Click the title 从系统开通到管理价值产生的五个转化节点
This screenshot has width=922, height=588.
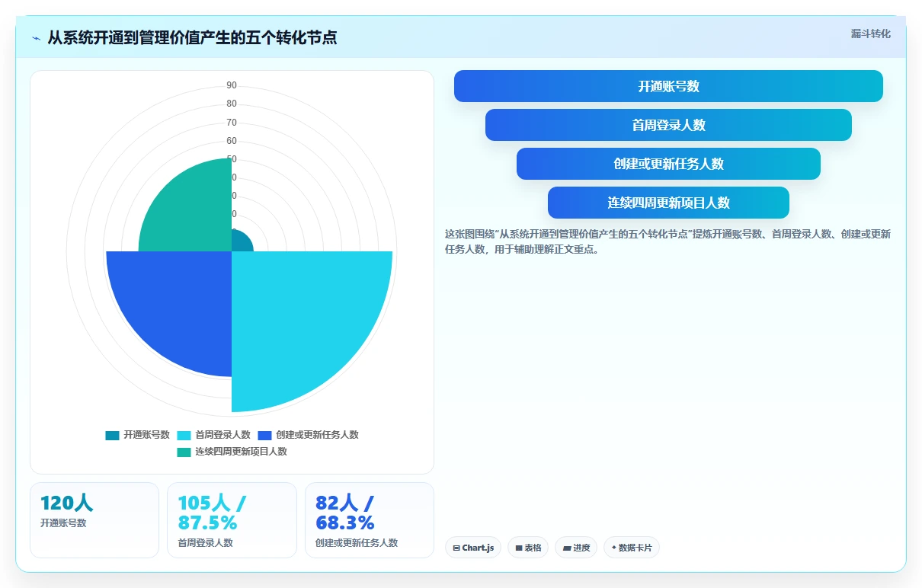point(192,37)
